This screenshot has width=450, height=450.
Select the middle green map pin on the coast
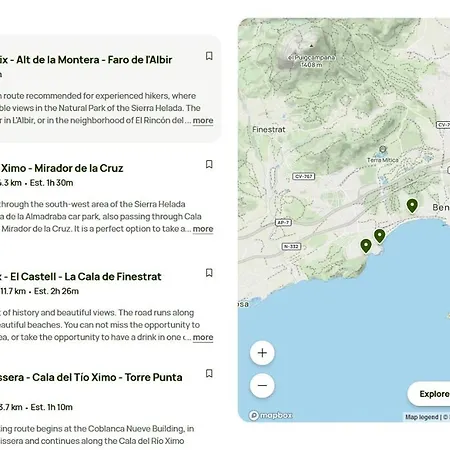[x=379, y=236]
